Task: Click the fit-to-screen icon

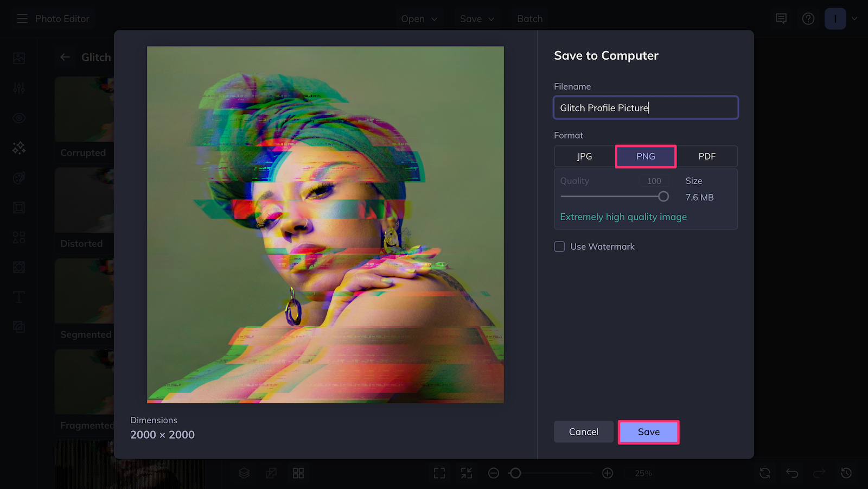Action: point(439,473)
